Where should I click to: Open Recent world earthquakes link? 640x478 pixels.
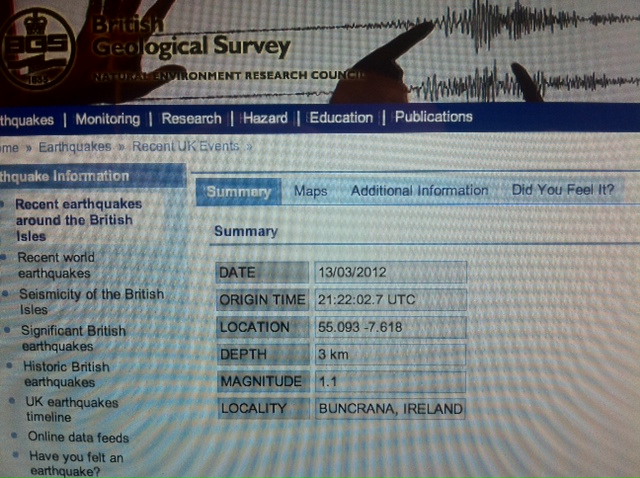coord(56,265)
